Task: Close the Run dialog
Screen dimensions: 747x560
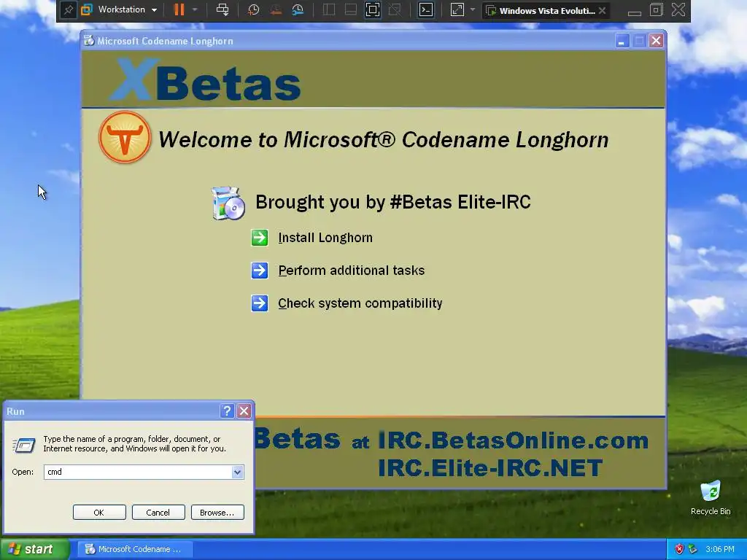Action: 244,411
